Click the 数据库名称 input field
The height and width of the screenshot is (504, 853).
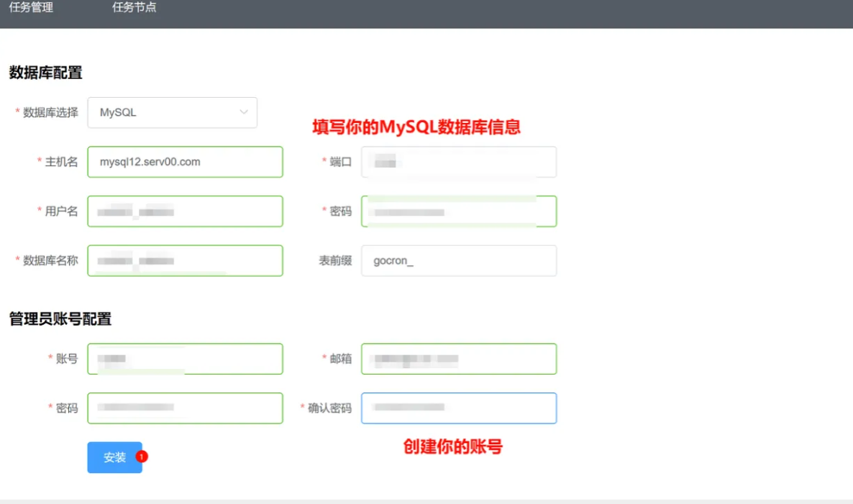(185, 261)
